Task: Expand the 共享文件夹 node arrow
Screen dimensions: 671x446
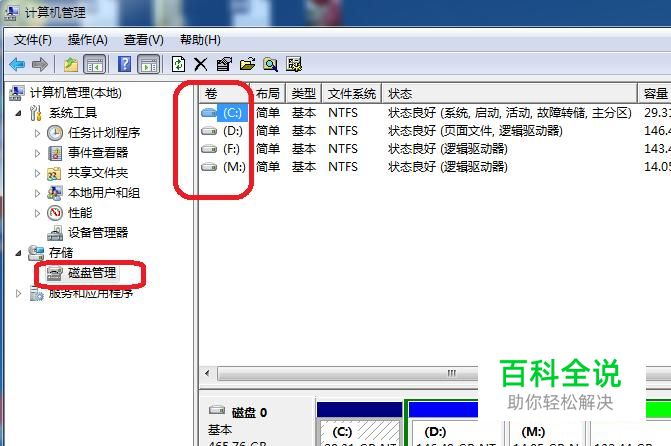Action: coord(37,173)
